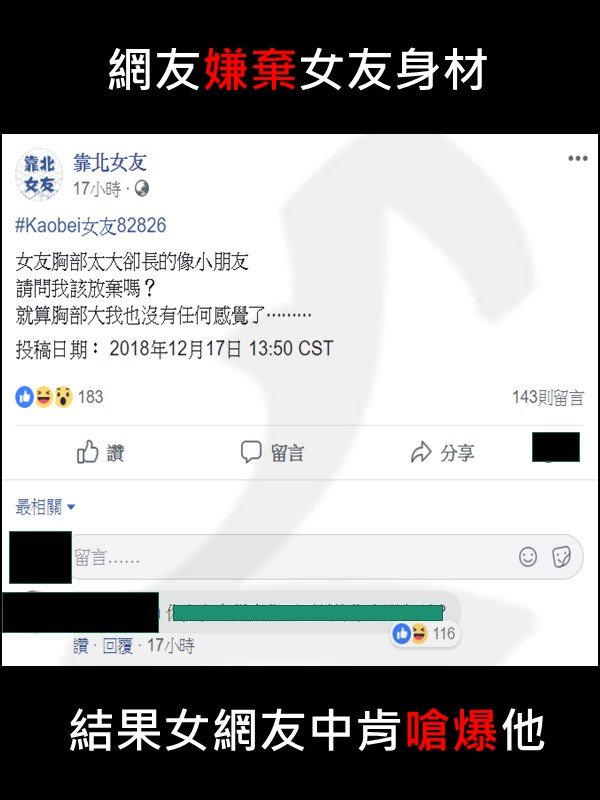
Task: Open the sticker picker icon
Action: coord(561,557)
